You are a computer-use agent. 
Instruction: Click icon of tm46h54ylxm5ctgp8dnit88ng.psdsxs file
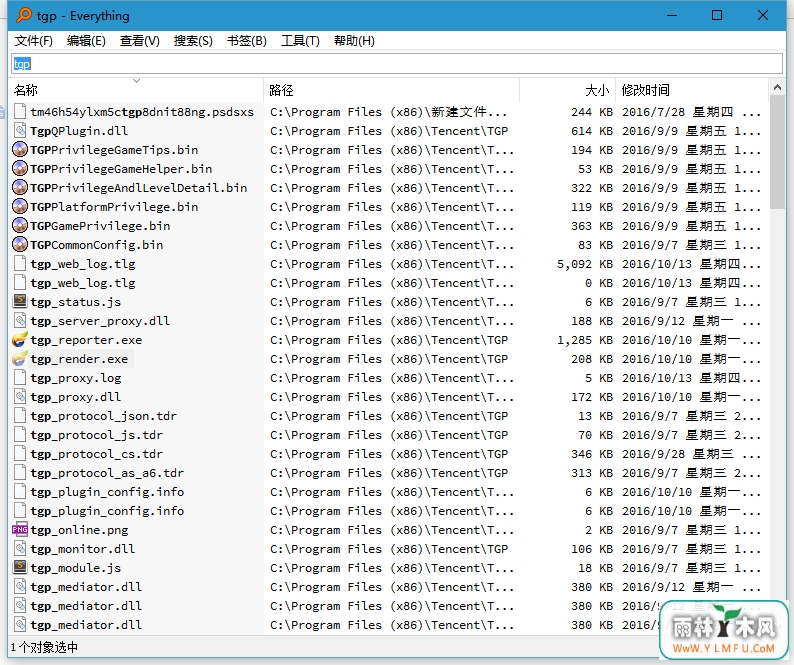click(20, 112)
